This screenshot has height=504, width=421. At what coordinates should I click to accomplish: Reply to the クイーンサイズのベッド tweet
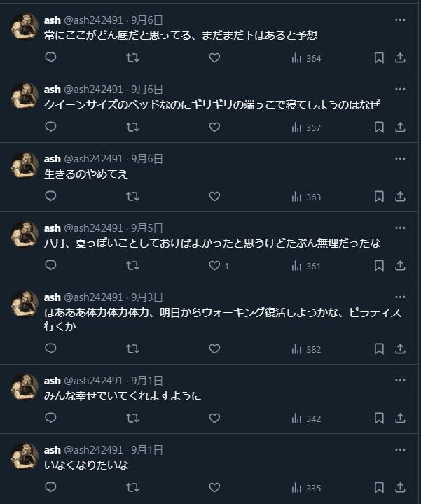(x=50, y=127)
